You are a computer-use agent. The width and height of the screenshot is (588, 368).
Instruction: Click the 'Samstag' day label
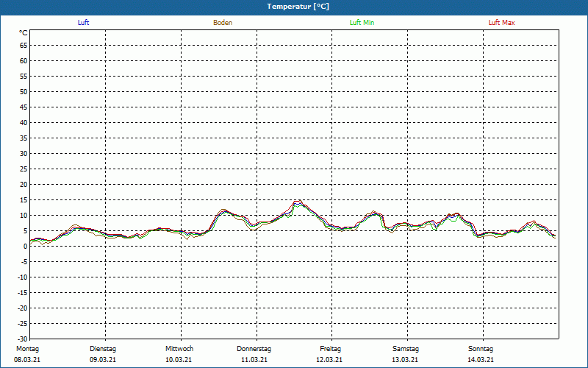(x=406, y=349)
